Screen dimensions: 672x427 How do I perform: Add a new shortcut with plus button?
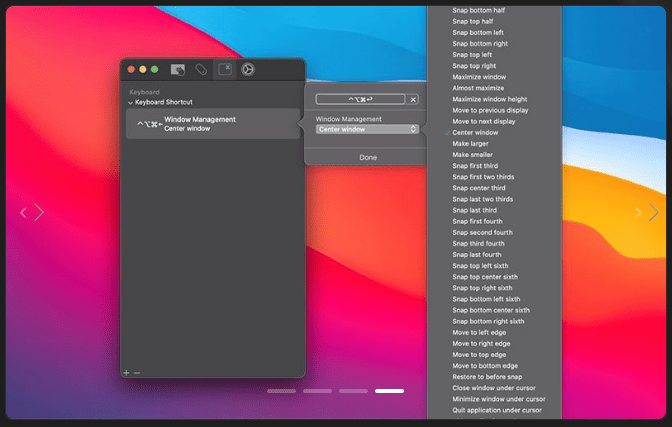coord(126,373)
